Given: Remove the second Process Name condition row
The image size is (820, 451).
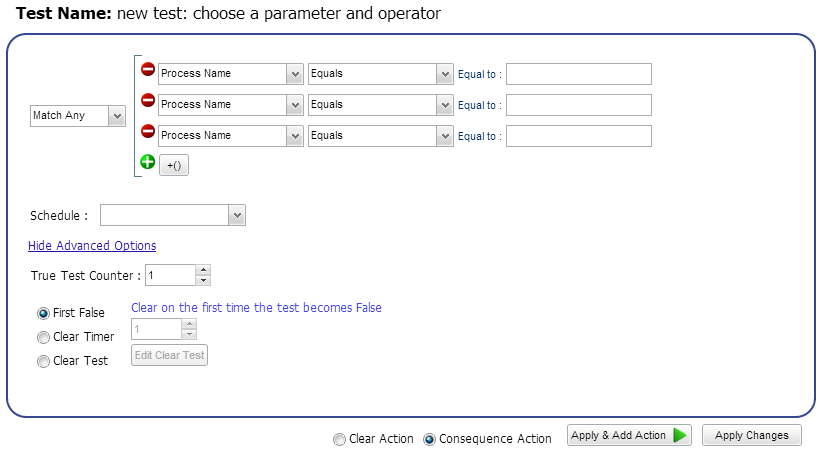Looking at the screenshot, I should pyautogui.click(x=147, y=100).
